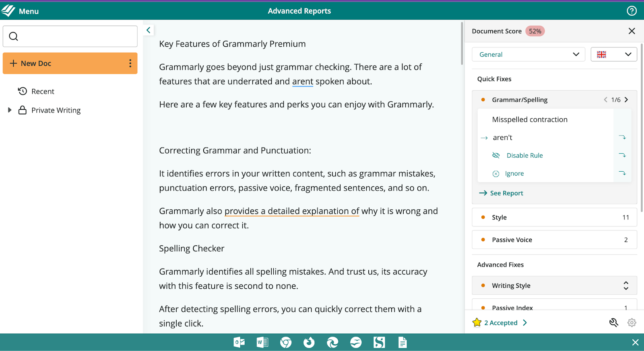The image size is (644, 351).
Task: Click the Advanced Reports title
Action: 299,11
